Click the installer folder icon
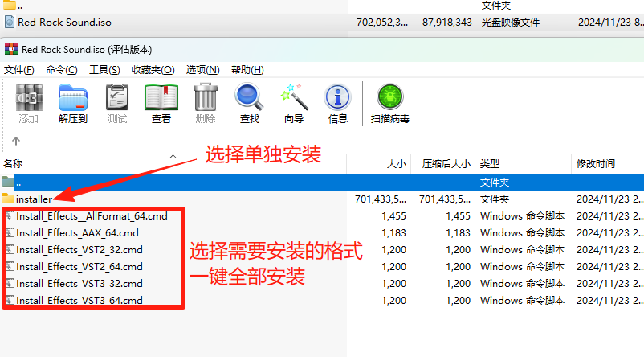The height and width of the screenshot is (357, 644). pyautogui.click(x=8, y=199)
